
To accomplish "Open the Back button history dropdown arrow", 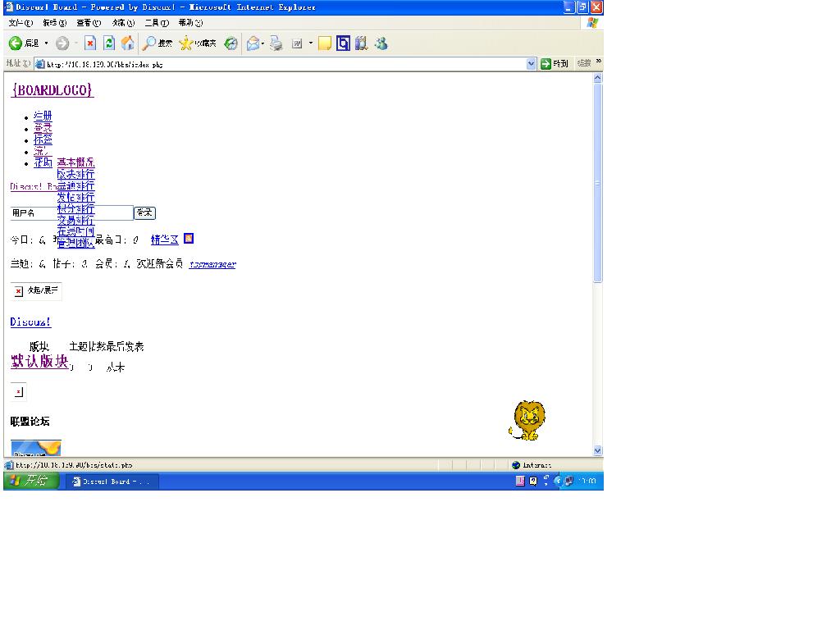I will (46, 43).
